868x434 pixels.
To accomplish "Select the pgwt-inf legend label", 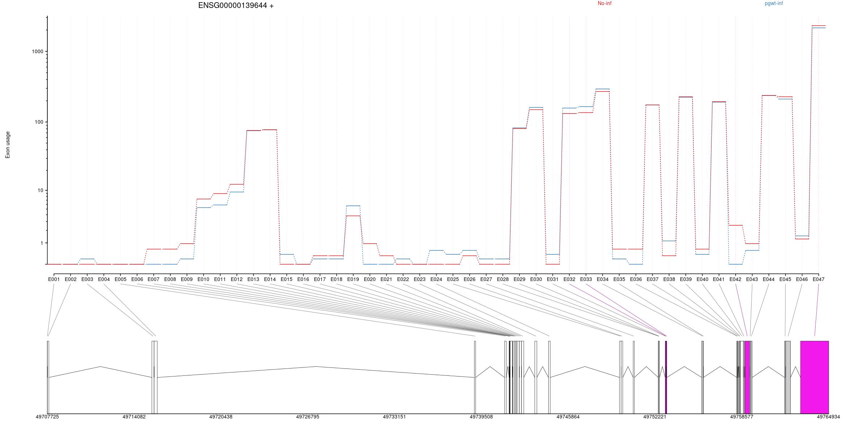I will 774,3.
